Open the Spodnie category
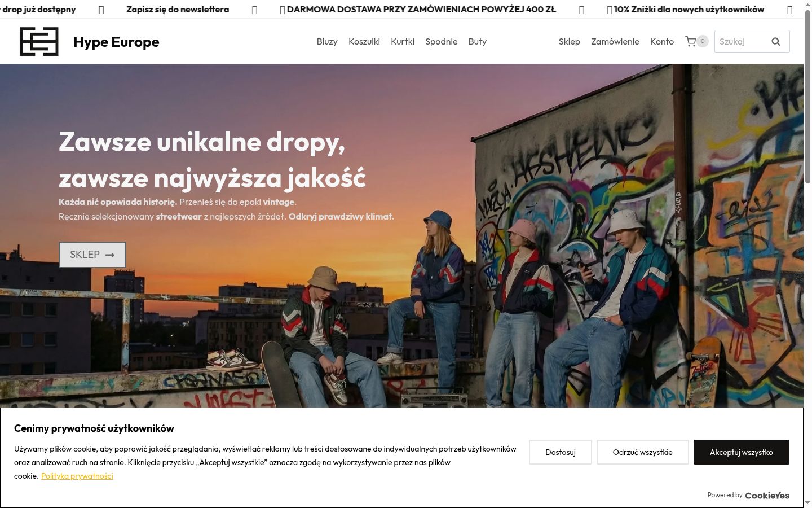The width and height of the screenshot is (812, 508). click(442, 41)
